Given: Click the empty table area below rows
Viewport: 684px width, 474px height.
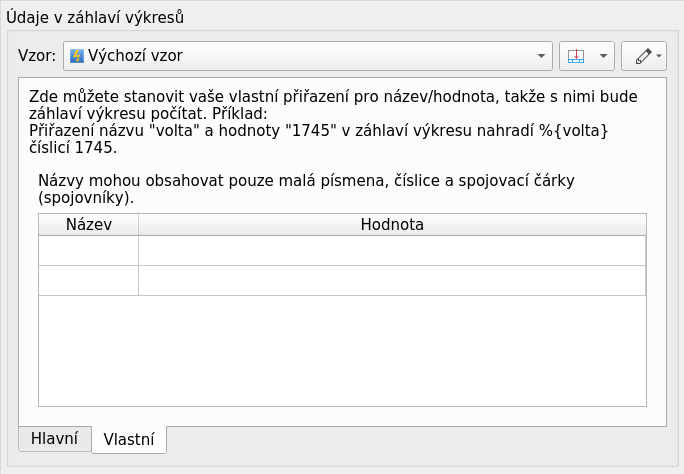Looking at the screenshot, I should pos(342,350).
